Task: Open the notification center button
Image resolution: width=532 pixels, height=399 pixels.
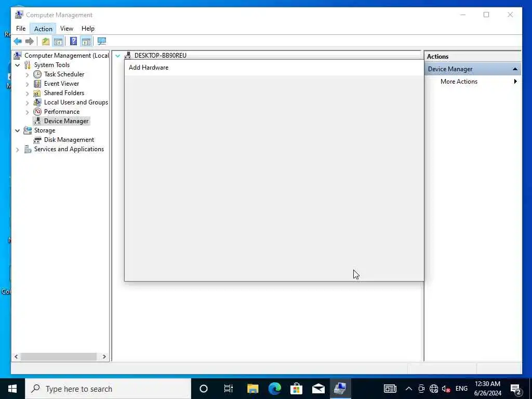Action: [516, 389]
